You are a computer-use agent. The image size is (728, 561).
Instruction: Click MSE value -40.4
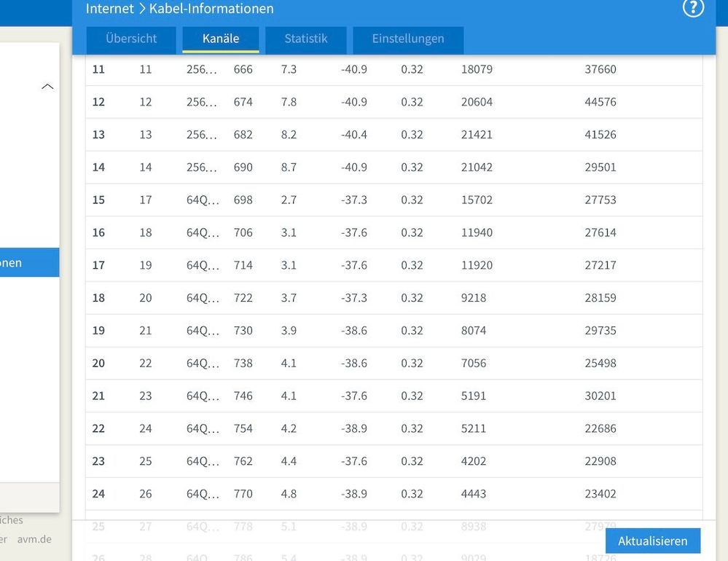pos(353,135)
